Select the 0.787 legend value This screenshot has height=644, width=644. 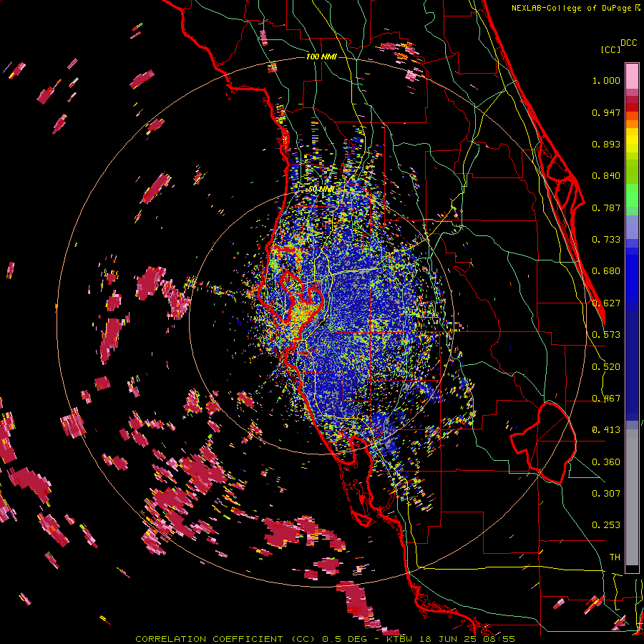(x=606, y=208)
